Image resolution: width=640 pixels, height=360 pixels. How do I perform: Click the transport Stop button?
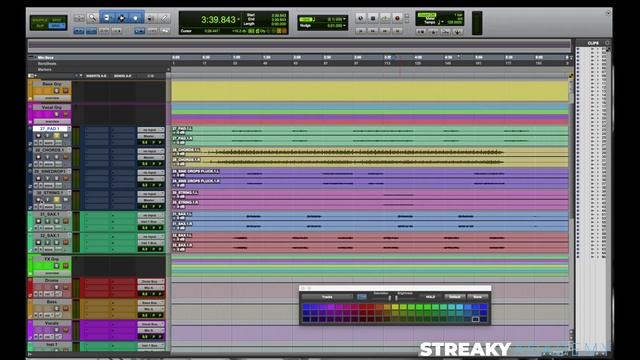[x=373, y=18]
